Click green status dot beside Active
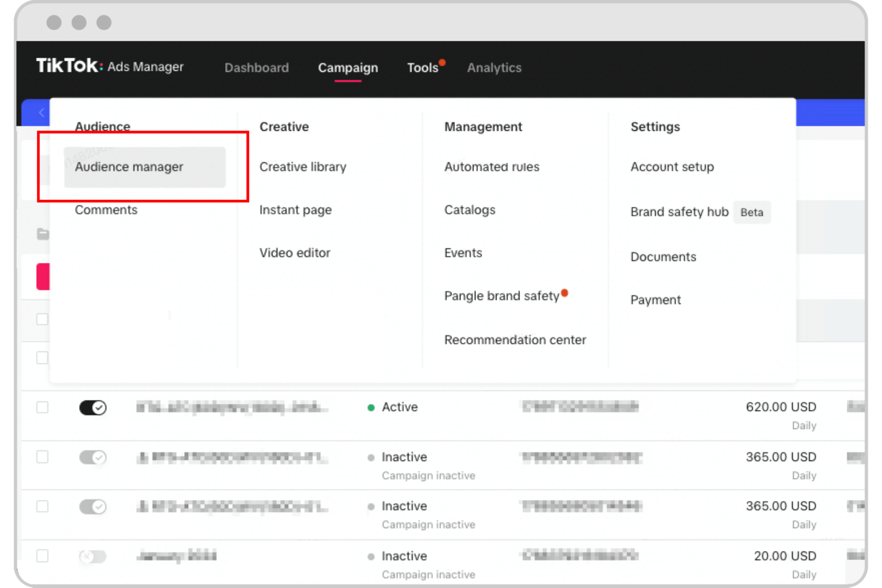Viewport: 882px width, 588px height. (x=371, y=408)
